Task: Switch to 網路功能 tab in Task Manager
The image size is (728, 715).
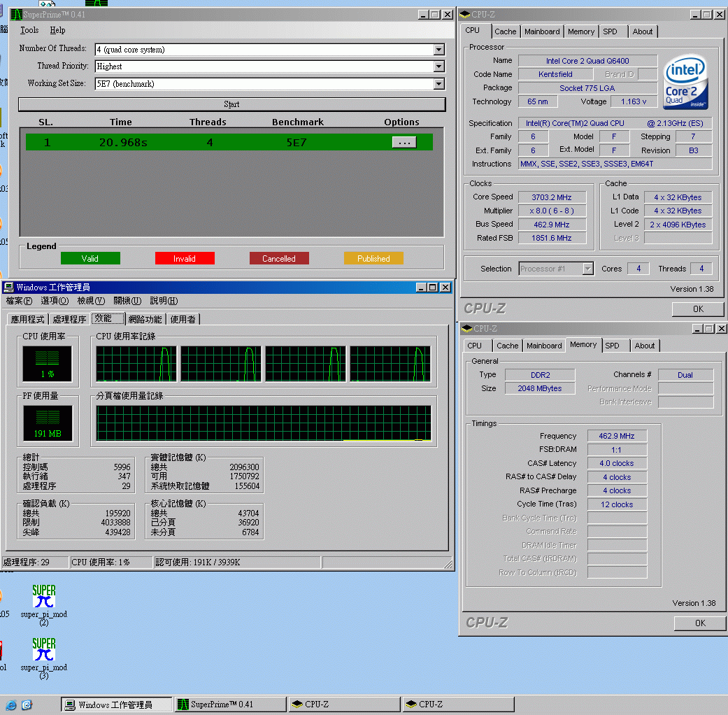Action: [145, 319]
